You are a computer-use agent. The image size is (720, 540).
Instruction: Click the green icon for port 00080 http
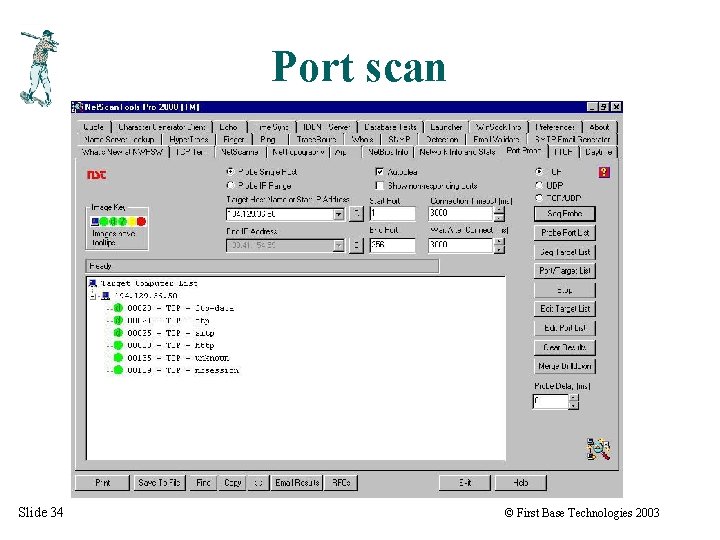click(118, 345)
